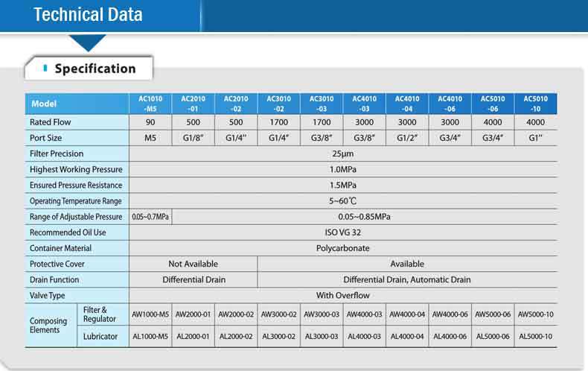Click the blue square marker beside Specification

tap(45, 69)
